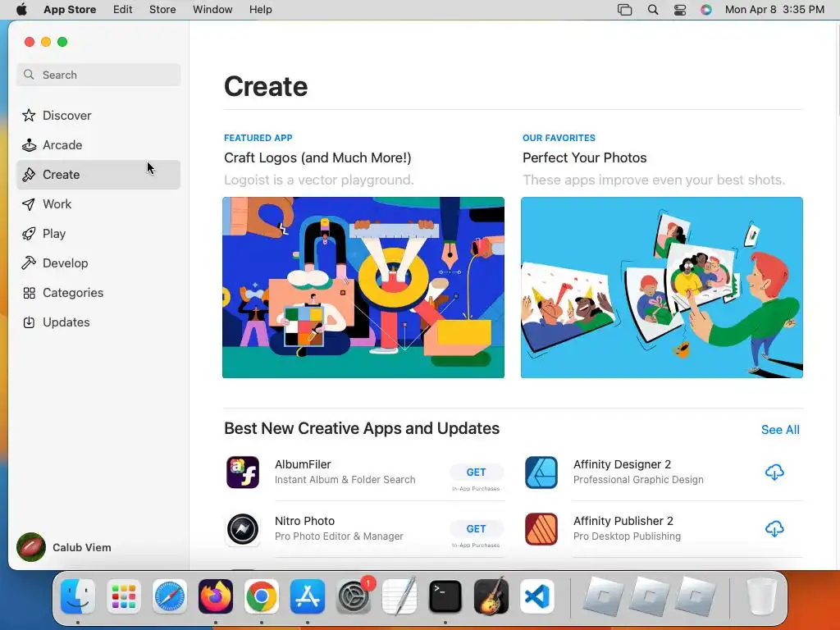Launch Safari from the Dock
Image resolution: width=840 pixels, height=630 pixels.
pos(170,596)
